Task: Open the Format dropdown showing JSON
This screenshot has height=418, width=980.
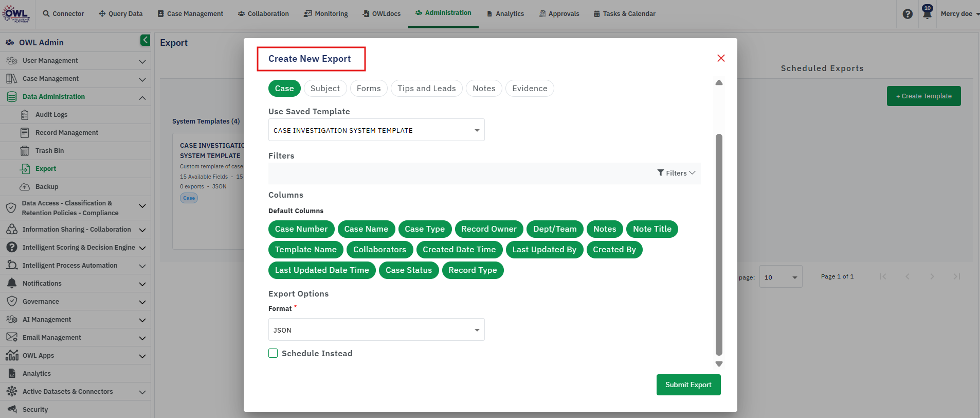Action: (x=376, y=330)
